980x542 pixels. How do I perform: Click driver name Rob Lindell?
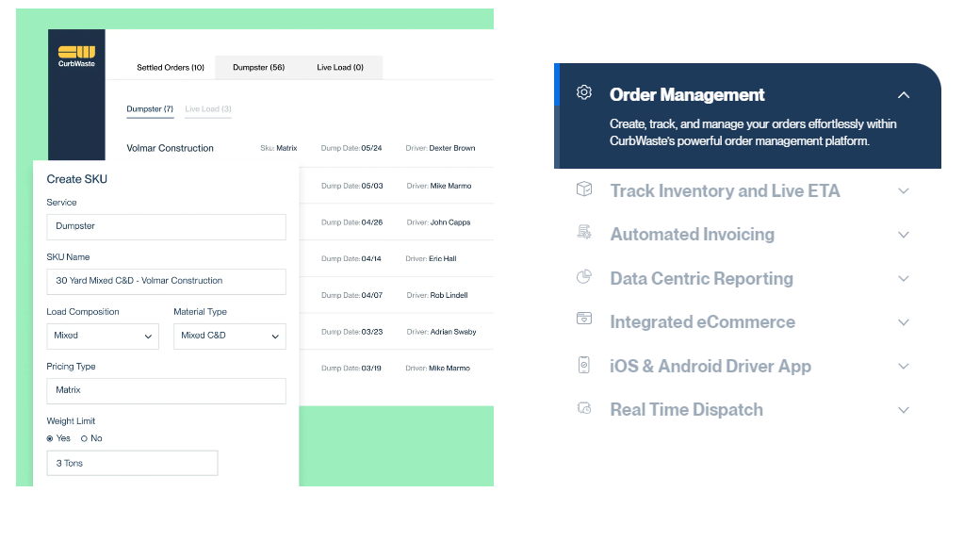(449, 295)
